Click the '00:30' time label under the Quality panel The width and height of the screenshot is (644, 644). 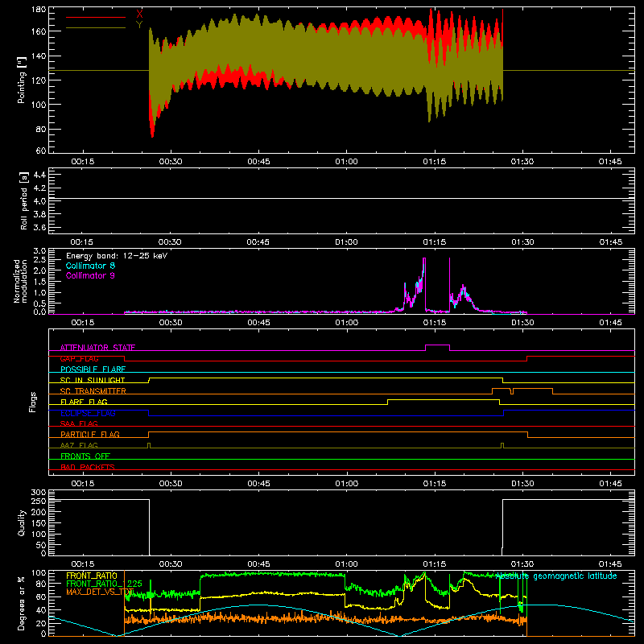[171, 564]
